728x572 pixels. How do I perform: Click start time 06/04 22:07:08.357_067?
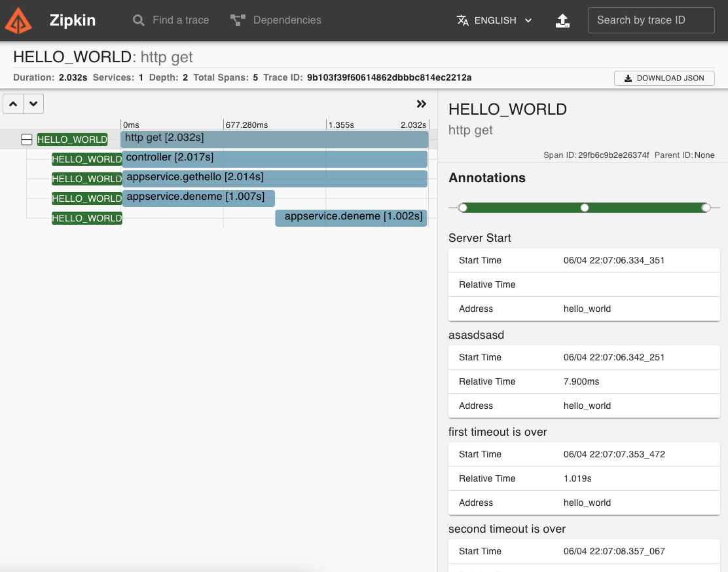tap(614, 552)
